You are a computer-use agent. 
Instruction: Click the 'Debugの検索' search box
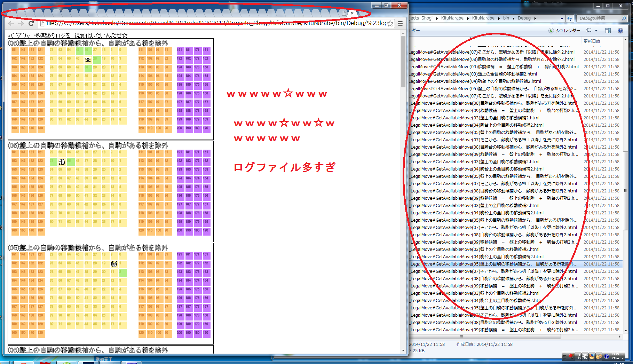point(599,18)
